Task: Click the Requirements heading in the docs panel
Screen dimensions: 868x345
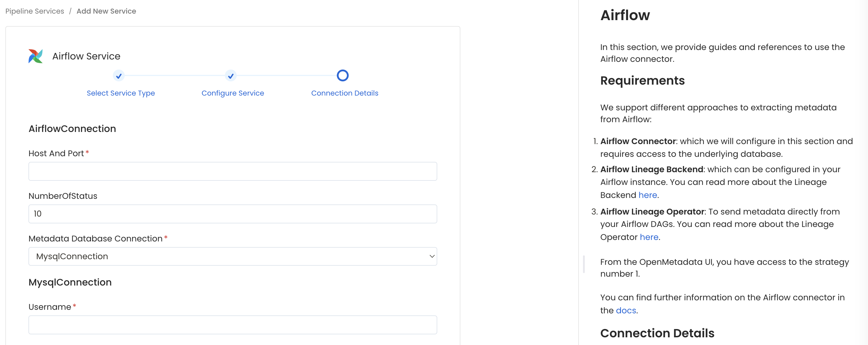Action: (642, 81)
